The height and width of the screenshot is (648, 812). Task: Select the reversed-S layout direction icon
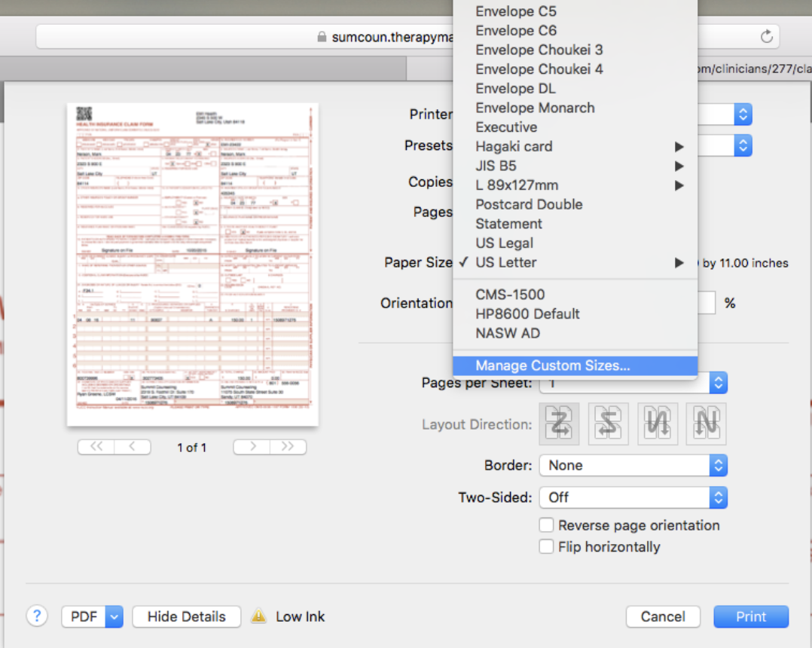[608, 423]
